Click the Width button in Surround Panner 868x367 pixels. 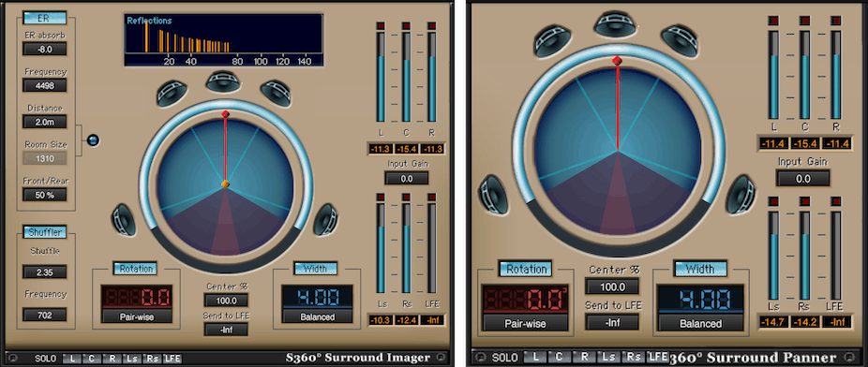pos(700,269)
